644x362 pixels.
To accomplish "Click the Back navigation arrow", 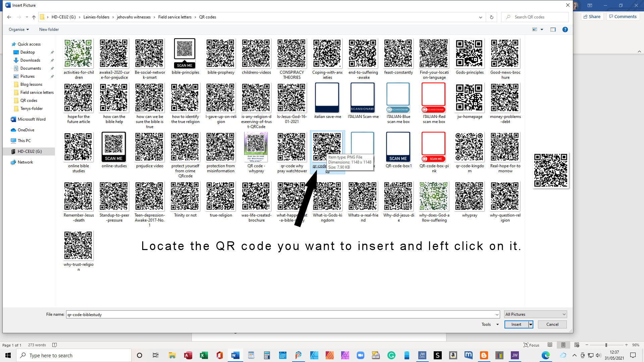I will (x=9, y=17).
